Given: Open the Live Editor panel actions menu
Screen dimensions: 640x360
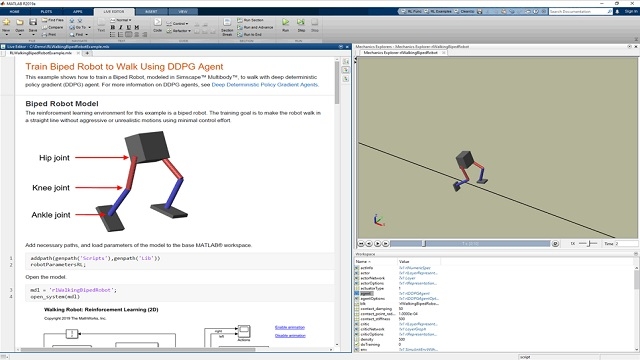Looking at the screenshot, I should 341,47.
